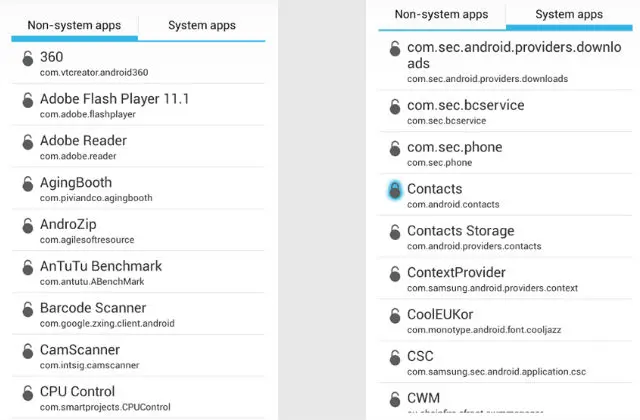
Task: Open the Adobe Flash Player 11.1 entry
Action: (114, 105)
